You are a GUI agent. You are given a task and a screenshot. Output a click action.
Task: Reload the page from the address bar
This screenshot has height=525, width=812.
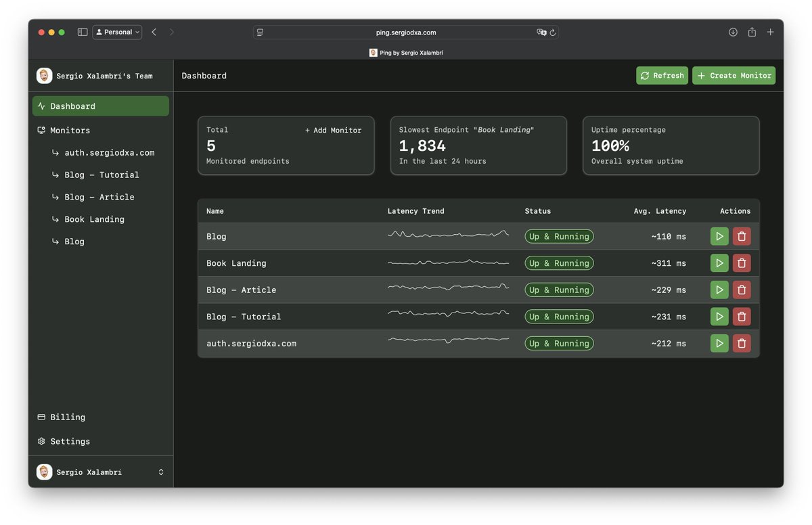coord(553,32)
